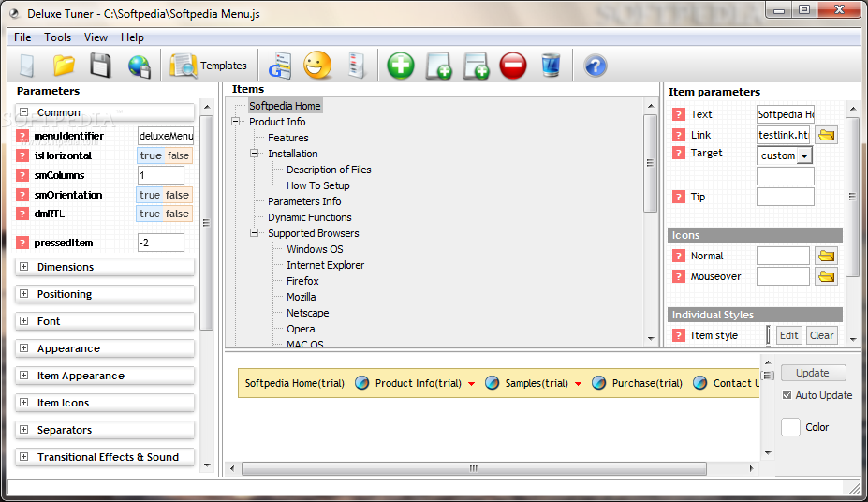Set smOrientation to true

click(150, 195)
